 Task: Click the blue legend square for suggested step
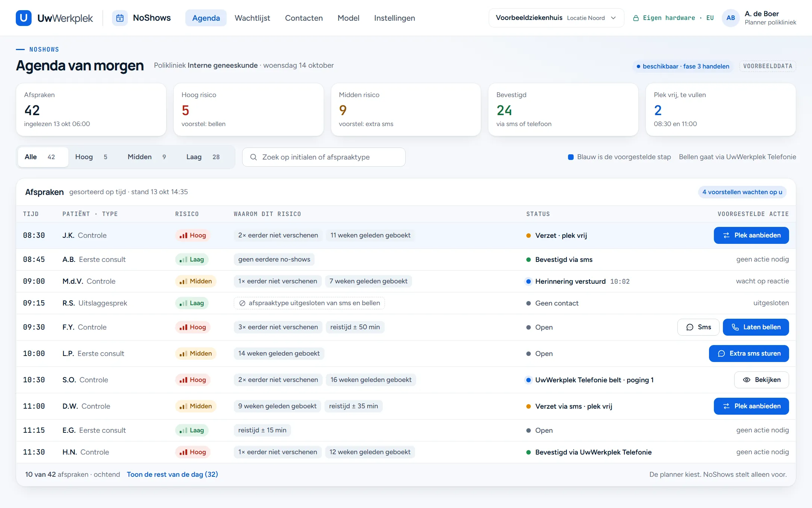point(571,157)
